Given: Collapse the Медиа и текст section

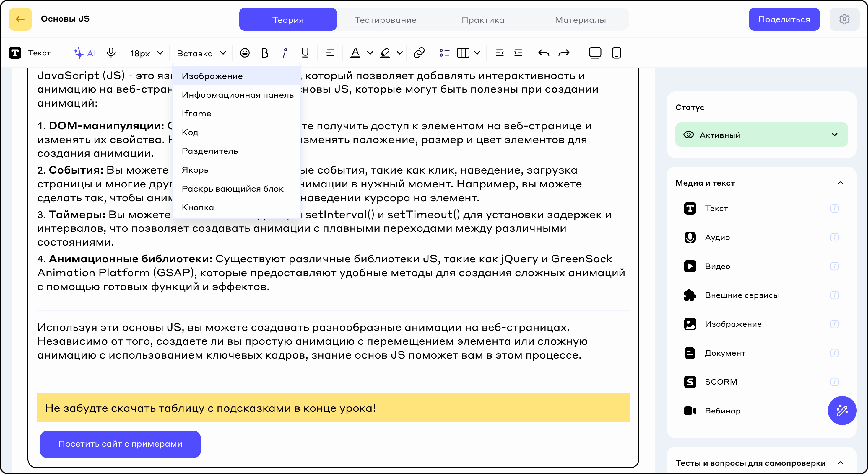Looking at the screenshot, I should pos(840,183).
